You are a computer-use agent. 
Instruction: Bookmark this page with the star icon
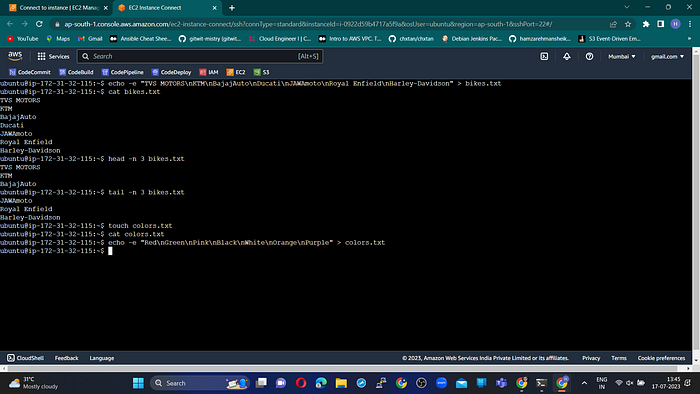pyautogui.click(x=628, y=24)
